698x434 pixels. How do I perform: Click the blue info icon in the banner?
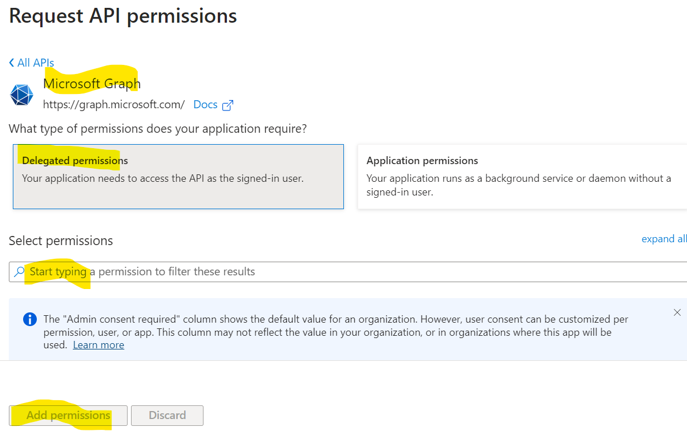point(29,319)
